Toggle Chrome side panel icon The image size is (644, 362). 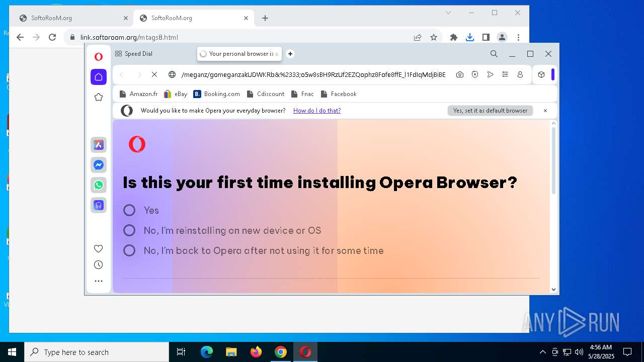pos(486,37)
